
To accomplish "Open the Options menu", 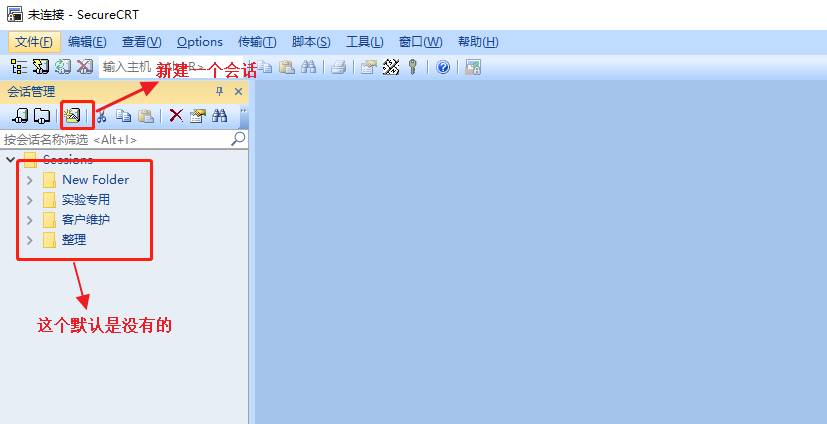I will click(x=200, y=41).
